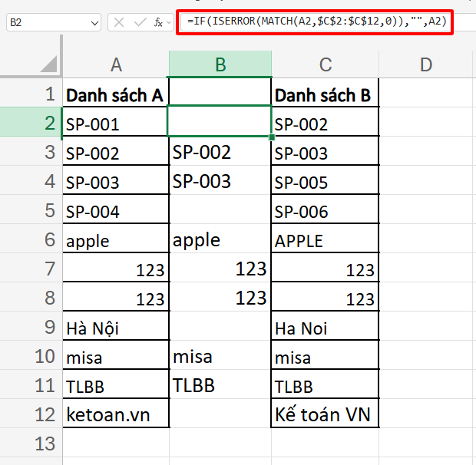
Task: Click into the formula bar text
Action: (317, 21)
